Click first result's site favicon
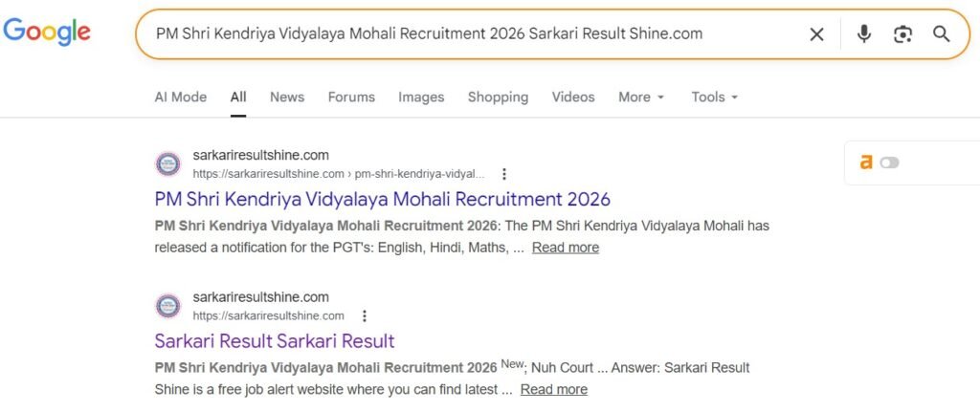The image size is (980, 412). pos(167,163)
